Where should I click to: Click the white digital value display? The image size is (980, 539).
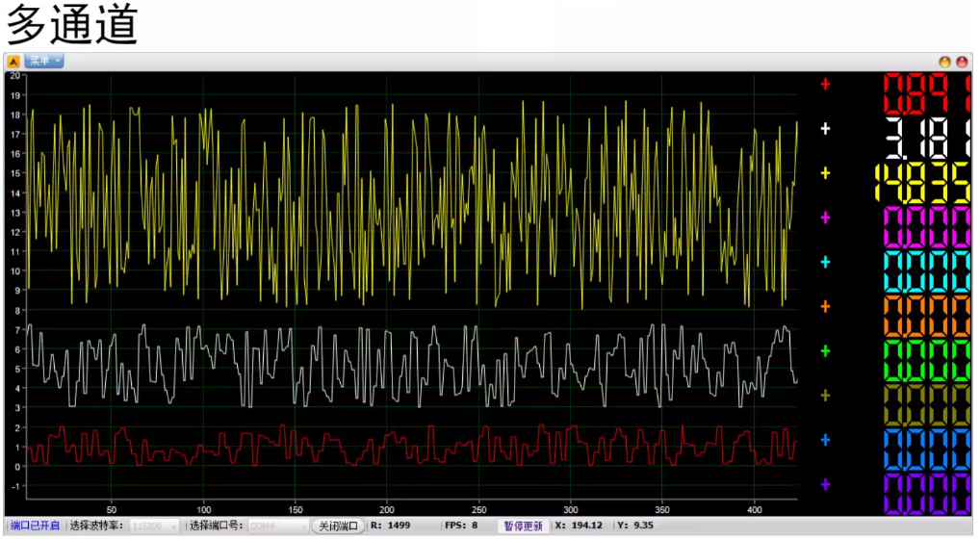926,139
